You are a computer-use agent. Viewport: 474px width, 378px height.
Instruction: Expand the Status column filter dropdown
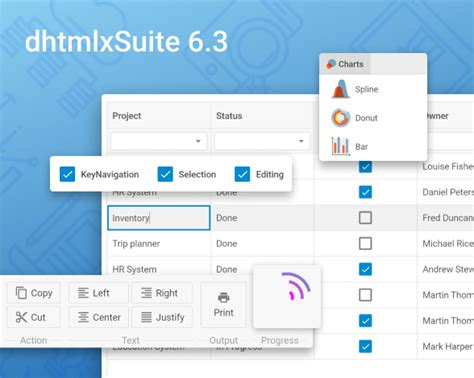click(x=262, y=141)
